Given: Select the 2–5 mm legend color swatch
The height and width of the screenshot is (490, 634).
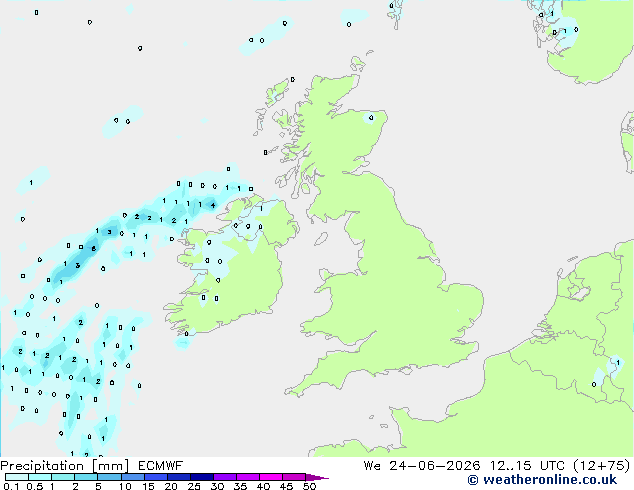Looking at the screenshot, I should pos(86,477).
